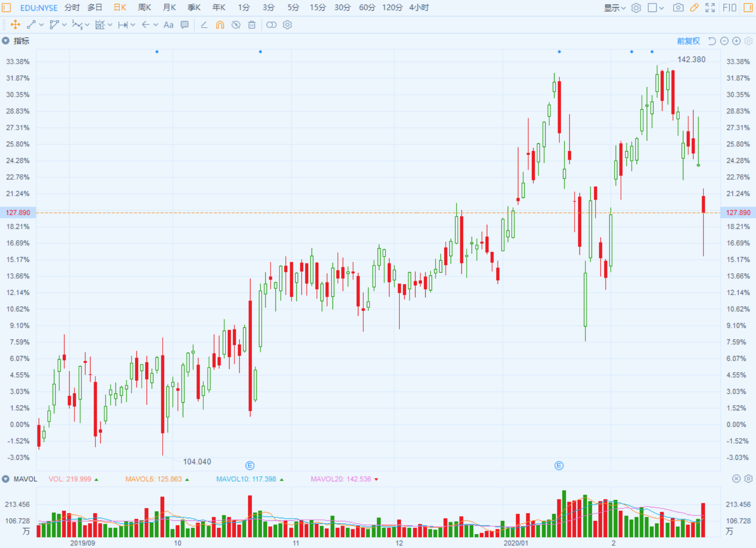Reset chart view with undo arrow
The image size is (756, 548).
tap(712, 41)
